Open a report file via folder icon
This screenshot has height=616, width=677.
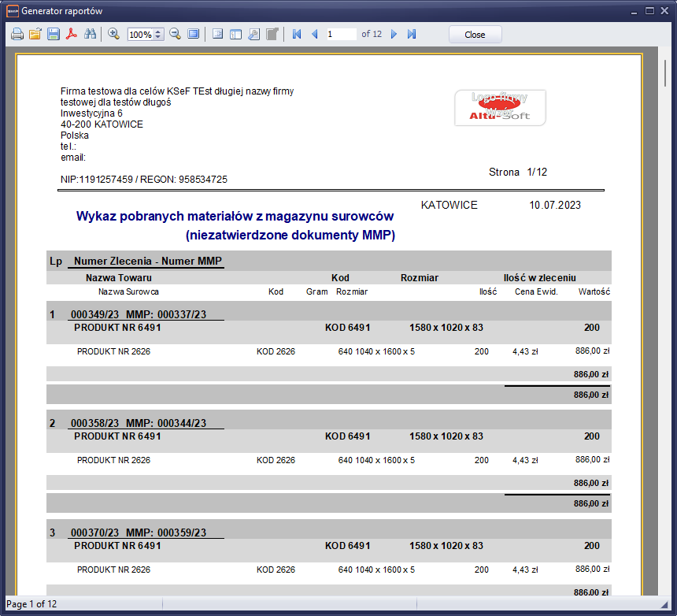35,35
